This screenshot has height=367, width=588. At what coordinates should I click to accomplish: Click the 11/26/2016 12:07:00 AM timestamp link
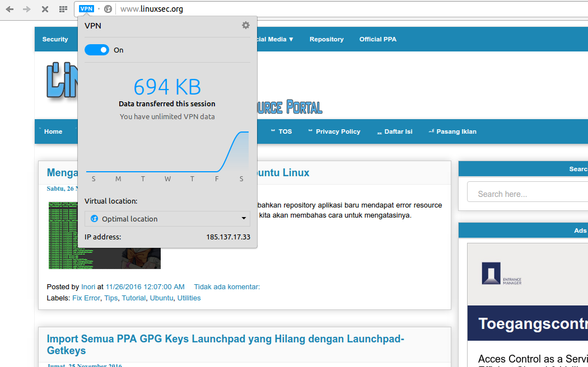(x=145, y=287)
